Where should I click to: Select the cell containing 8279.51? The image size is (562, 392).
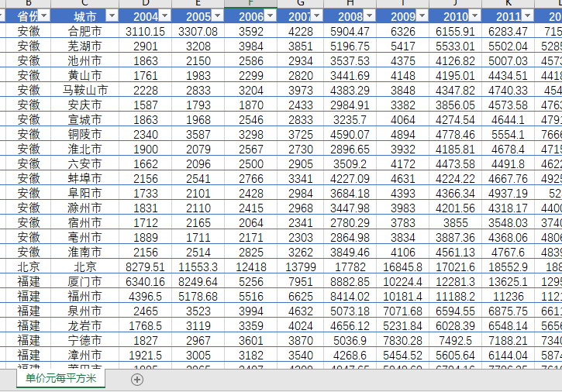point(145,266)
